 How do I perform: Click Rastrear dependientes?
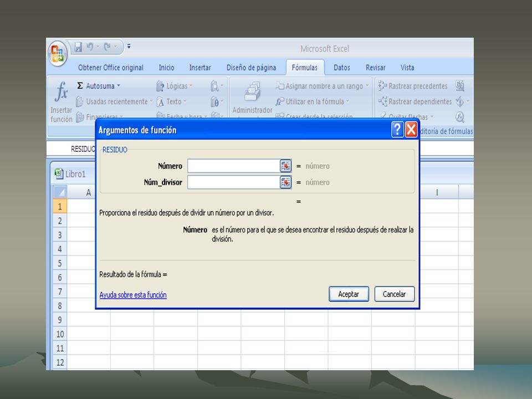click(415, 101)
